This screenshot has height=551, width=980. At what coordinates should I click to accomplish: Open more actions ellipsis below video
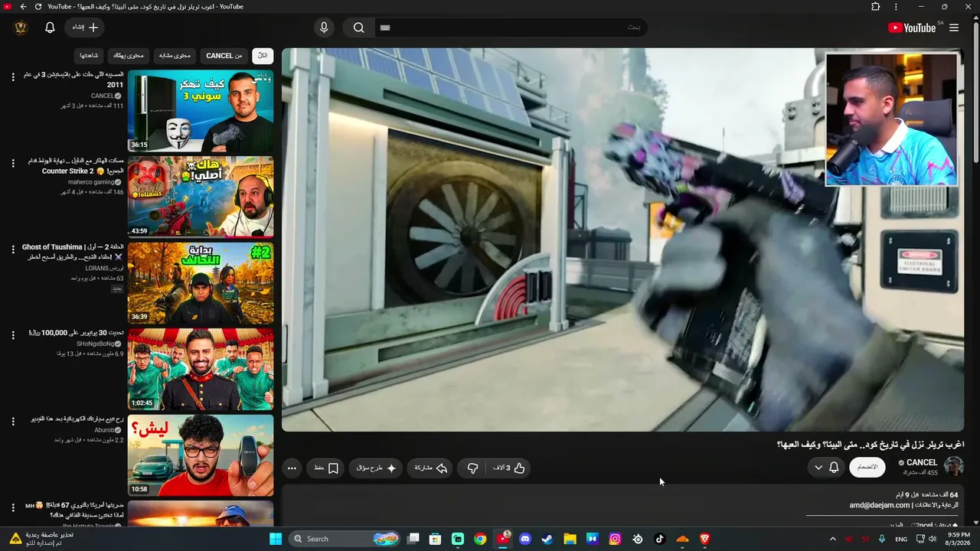pos(292,468)
